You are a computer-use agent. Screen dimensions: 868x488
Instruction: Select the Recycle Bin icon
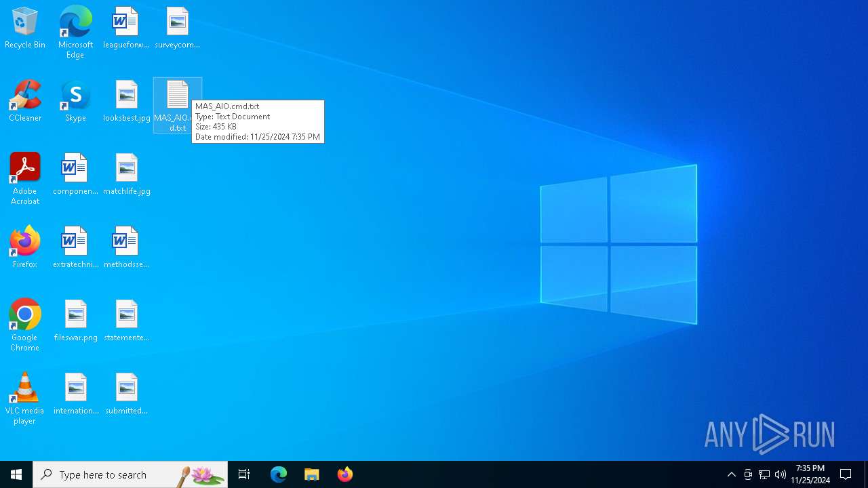25,28
